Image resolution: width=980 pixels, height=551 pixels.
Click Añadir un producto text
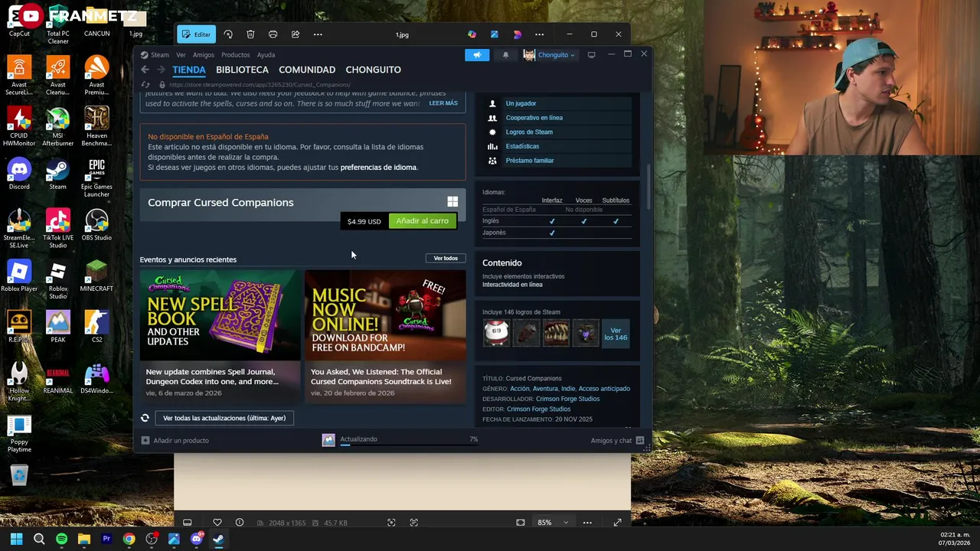coord(181,441)
